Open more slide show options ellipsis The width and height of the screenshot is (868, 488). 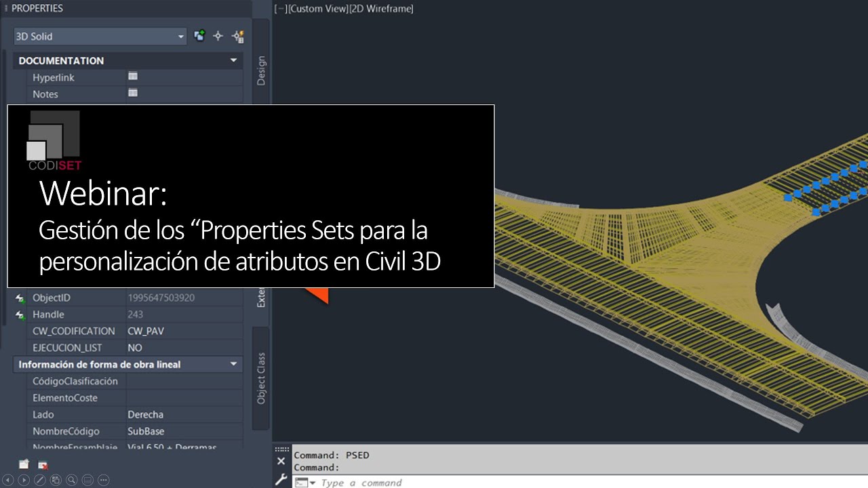pyautogui.click(x=104, y=480)
